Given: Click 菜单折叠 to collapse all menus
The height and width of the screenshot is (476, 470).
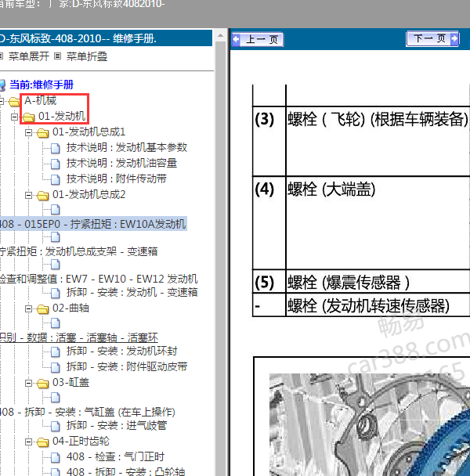Looking at the screenshot, I should pos(87,56).
